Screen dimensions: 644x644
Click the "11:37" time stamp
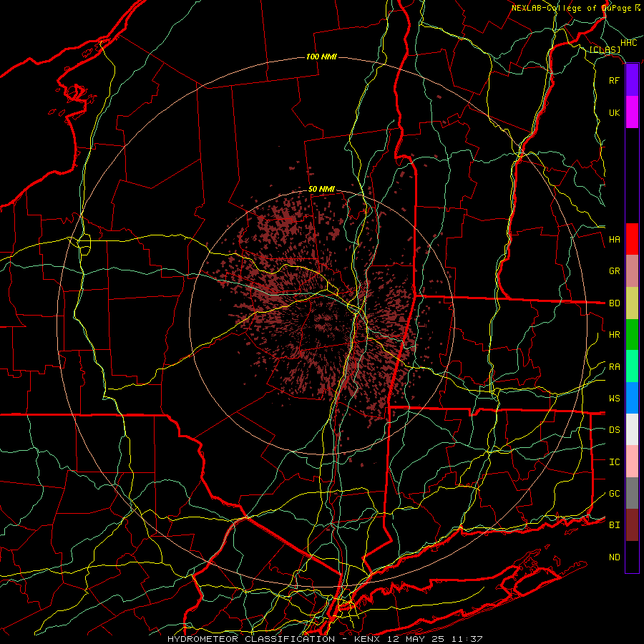467,639
